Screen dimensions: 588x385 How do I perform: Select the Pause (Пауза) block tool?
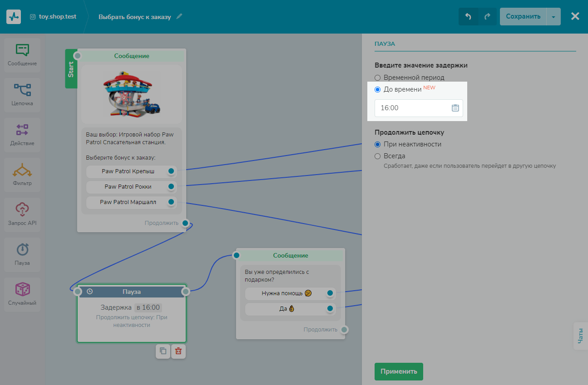(x=22, y=254)
